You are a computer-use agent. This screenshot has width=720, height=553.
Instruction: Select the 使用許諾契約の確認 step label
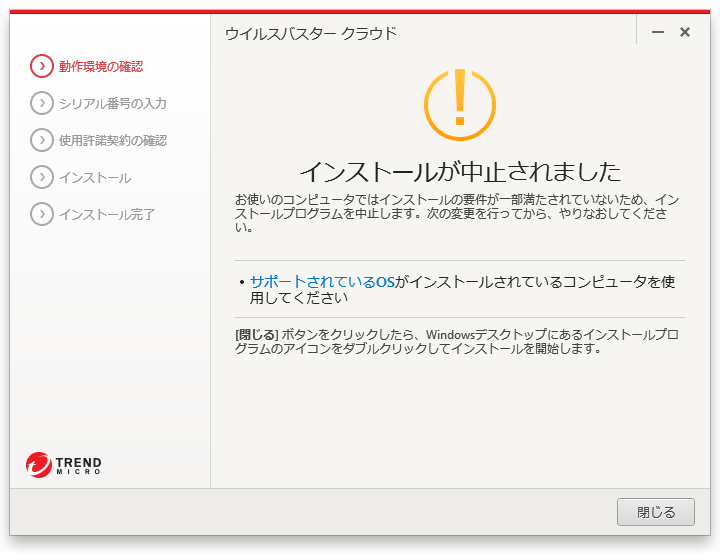pyautogui.click(x=113, y=140)
